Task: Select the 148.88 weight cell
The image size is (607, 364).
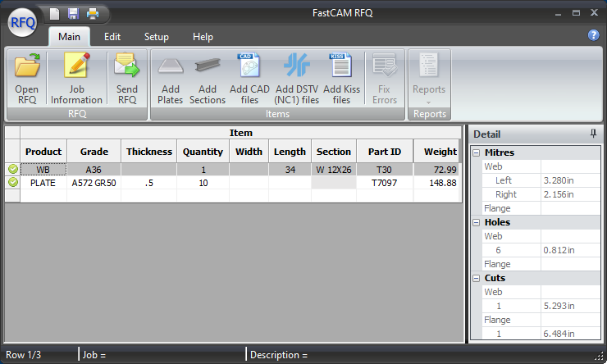Action: (437, 183)
